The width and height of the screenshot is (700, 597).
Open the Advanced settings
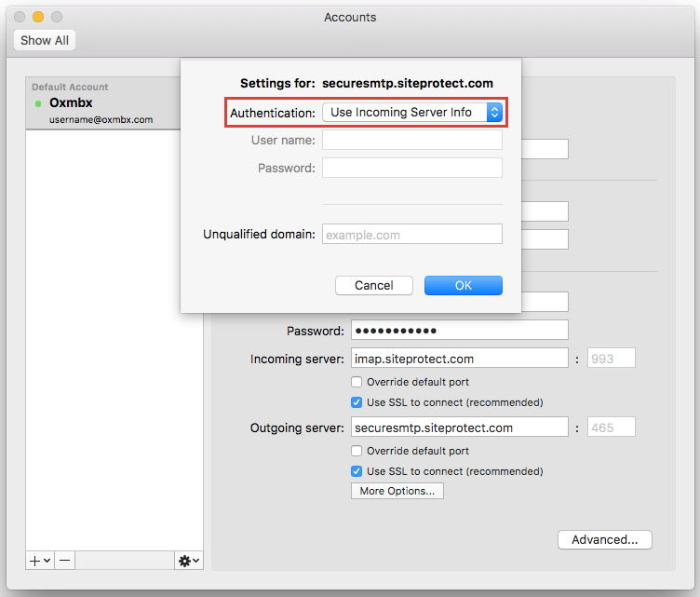(604, 539)
